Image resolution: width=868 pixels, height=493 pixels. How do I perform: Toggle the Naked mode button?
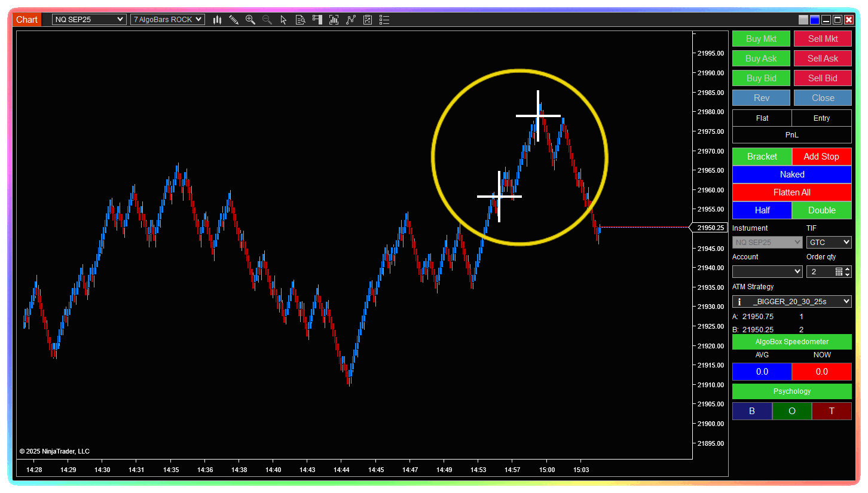[791, 174]
